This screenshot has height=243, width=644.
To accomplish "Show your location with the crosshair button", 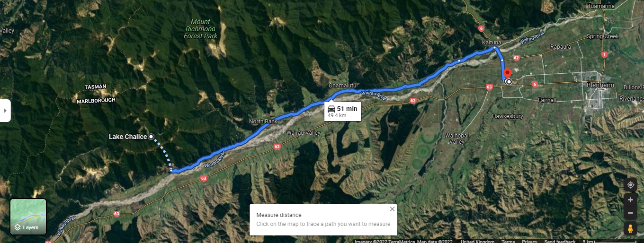I will 630,185.
